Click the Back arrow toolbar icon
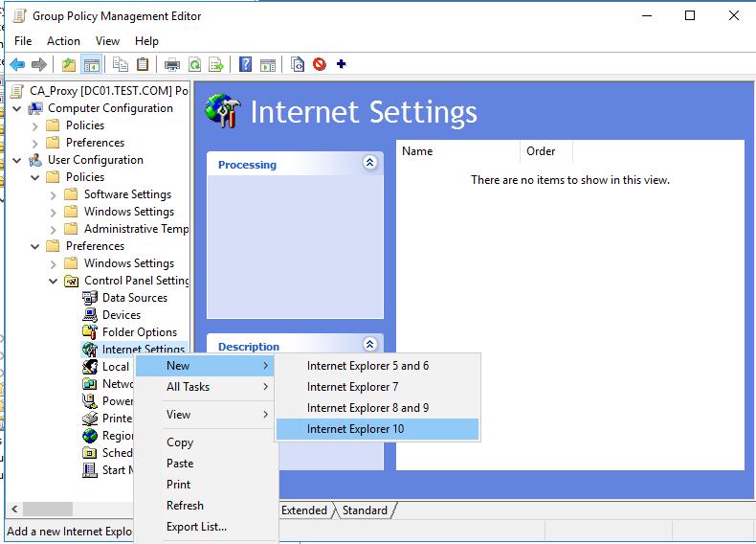 [x=17, y=64]
